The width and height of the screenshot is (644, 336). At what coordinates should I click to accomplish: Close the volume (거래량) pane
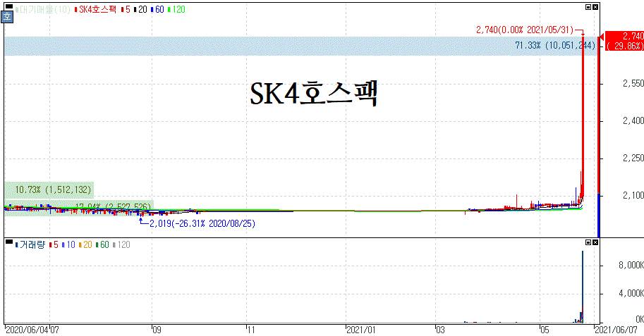point(595,242)
